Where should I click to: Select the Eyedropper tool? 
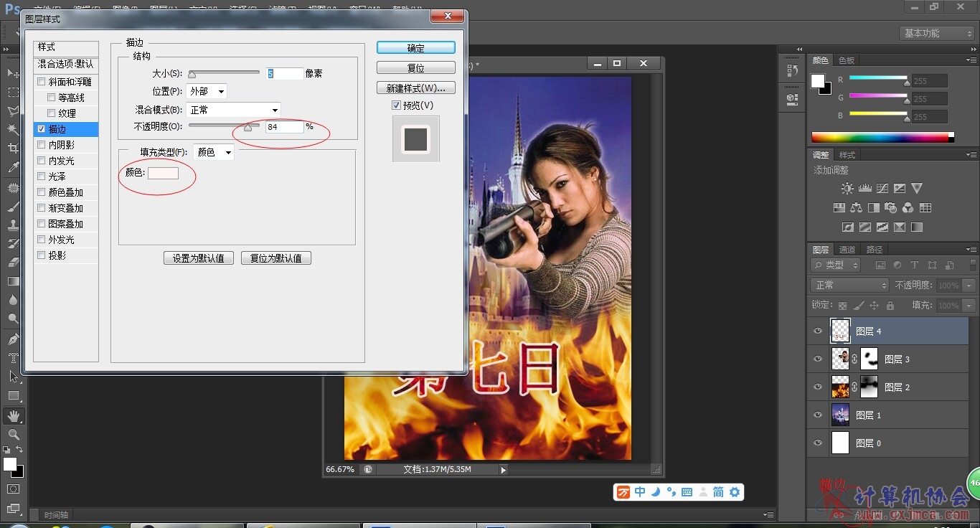pos(14,168)
